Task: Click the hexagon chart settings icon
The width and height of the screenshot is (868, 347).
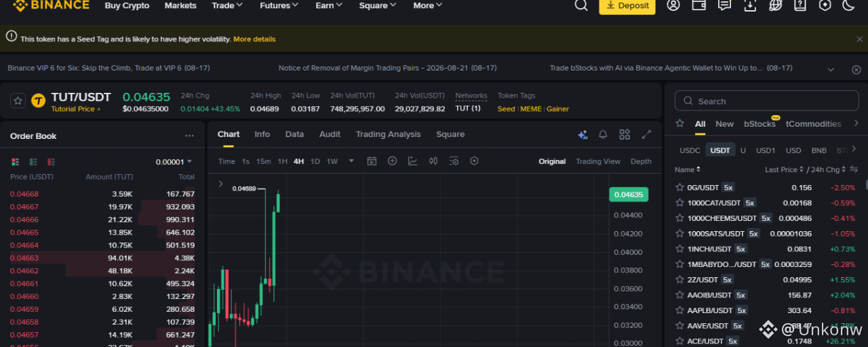Action: click(474, 161)
